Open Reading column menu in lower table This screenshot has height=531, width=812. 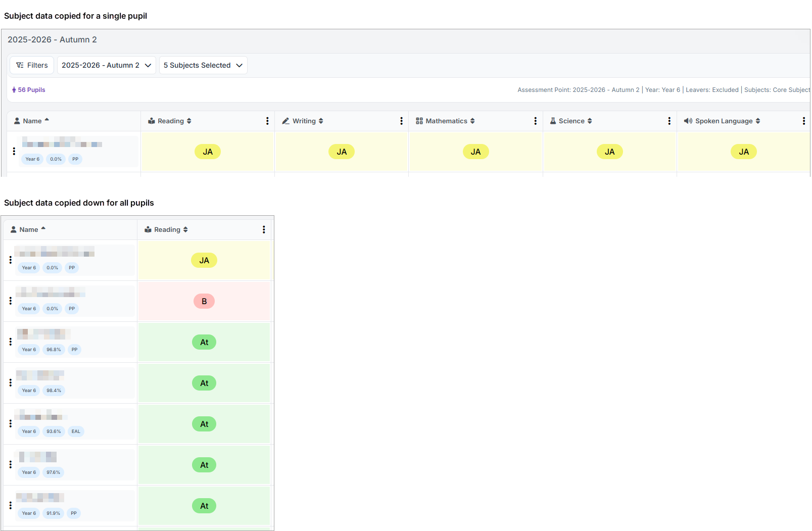coord(263,230)
